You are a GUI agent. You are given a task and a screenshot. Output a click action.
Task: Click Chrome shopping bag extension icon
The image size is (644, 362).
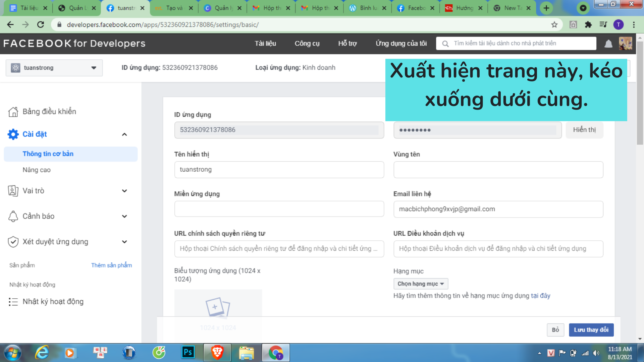[573, 24]
